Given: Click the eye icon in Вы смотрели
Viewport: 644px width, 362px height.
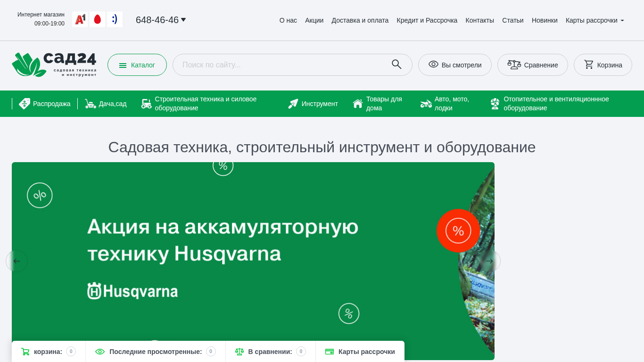Looking at the screenshot, I should coord(433,65).
